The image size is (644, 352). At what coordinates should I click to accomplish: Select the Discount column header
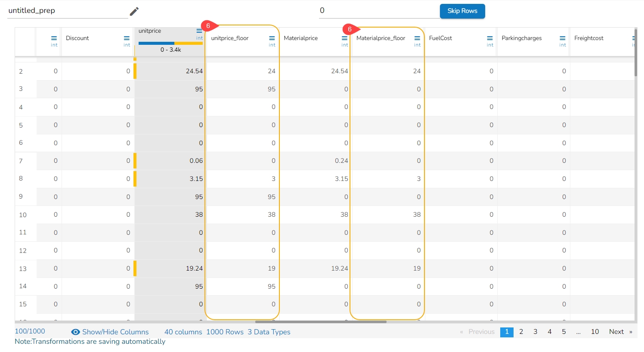point(77,38)
